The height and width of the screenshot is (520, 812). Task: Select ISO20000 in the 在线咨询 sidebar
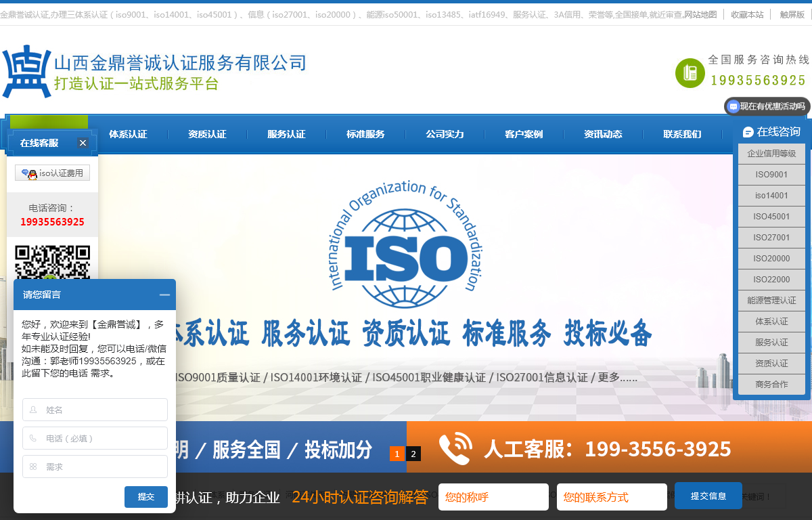771,259
